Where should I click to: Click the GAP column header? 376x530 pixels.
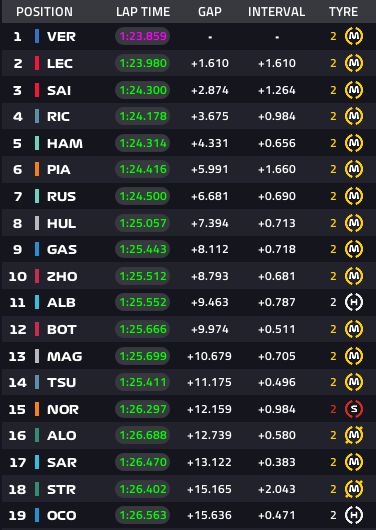point(210,12)
